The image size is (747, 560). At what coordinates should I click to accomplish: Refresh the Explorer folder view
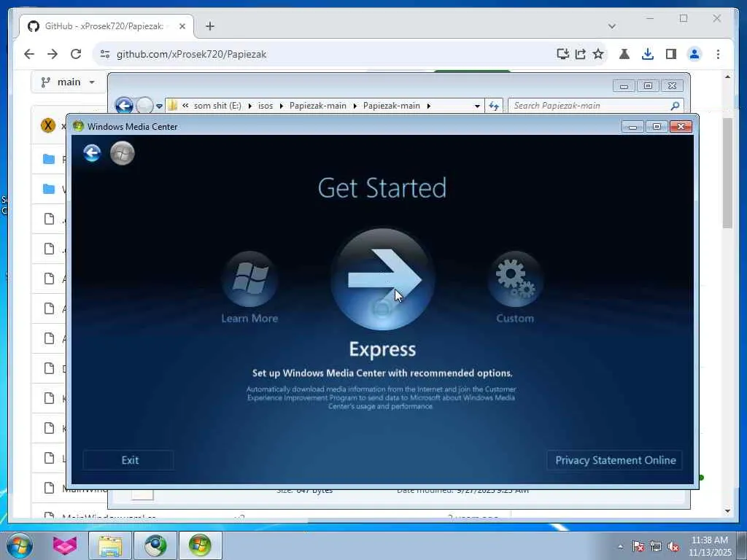pyautogui.click(x=494, y=106)
